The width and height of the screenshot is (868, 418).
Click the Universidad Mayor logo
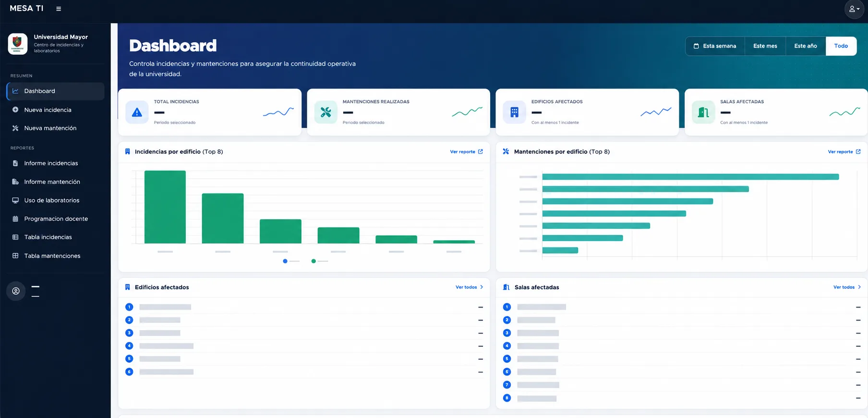[x=18, y=44]
